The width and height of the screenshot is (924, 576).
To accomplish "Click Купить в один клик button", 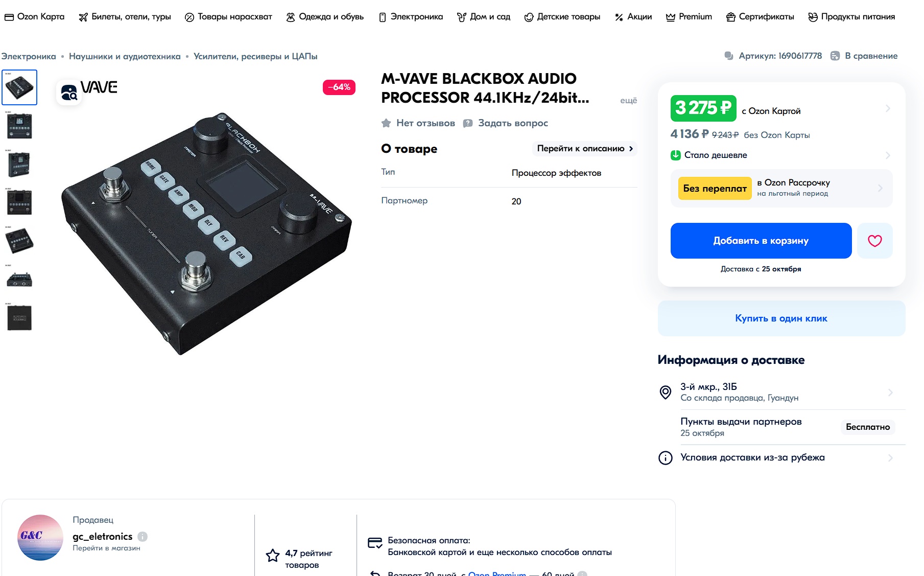I will point(781,318).
